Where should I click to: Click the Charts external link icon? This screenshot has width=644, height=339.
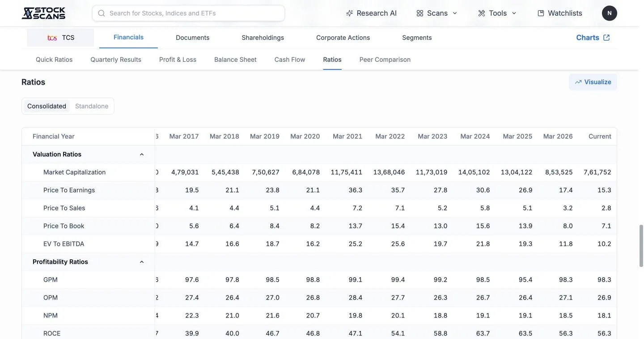pyautogui.click(x=606, y=38)
